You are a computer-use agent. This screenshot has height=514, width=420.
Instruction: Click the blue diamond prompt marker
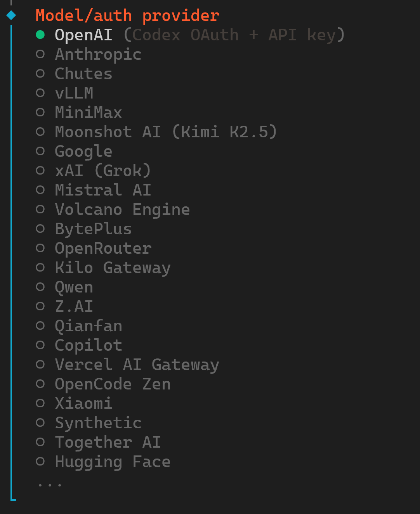[11, 15]
